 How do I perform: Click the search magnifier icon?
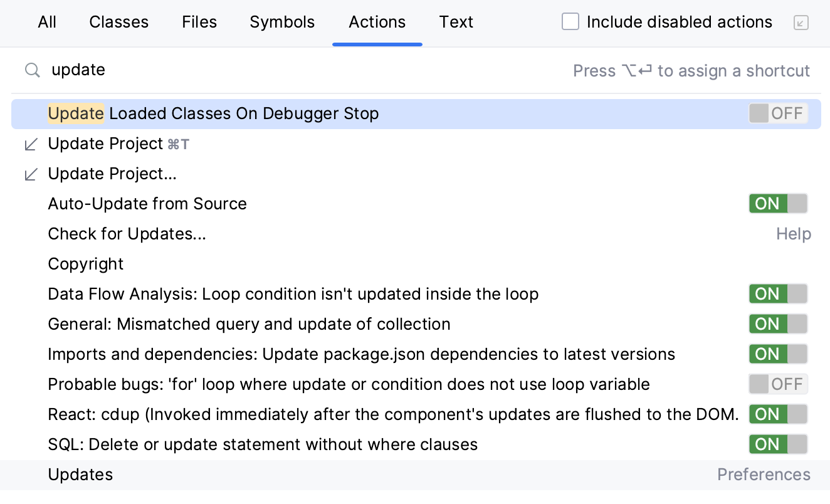coord(31,70)
